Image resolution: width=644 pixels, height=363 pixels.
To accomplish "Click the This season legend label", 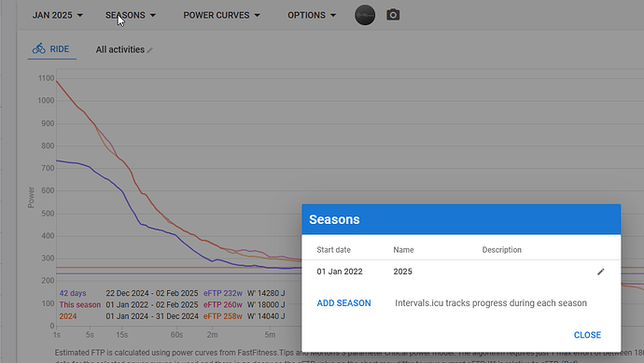I will pos(80,305).
